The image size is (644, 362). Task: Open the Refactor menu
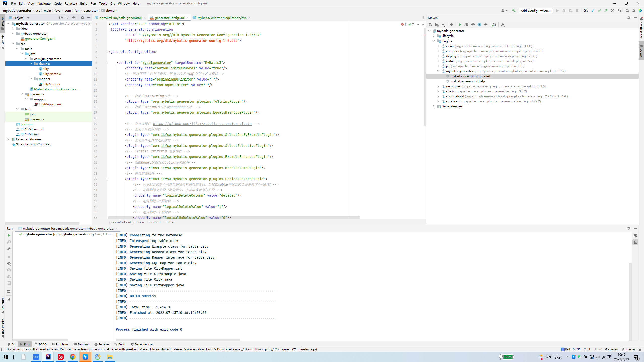(x=70, y=3)
